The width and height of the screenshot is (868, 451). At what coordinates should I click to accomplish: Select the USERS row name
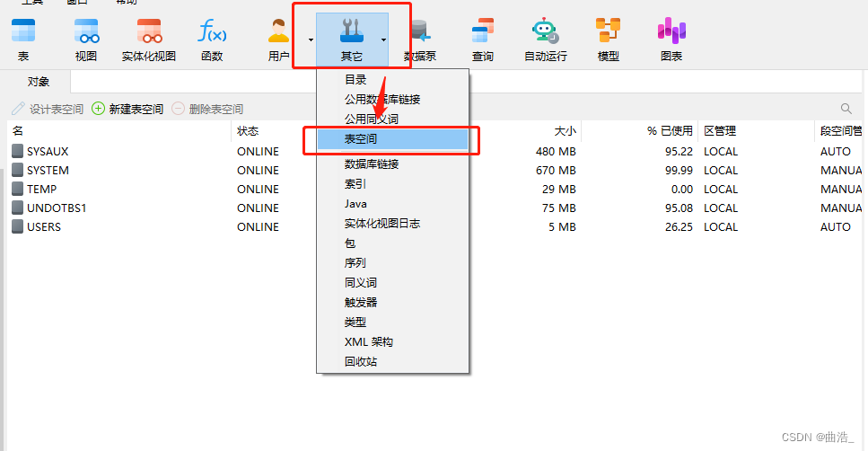44,226
